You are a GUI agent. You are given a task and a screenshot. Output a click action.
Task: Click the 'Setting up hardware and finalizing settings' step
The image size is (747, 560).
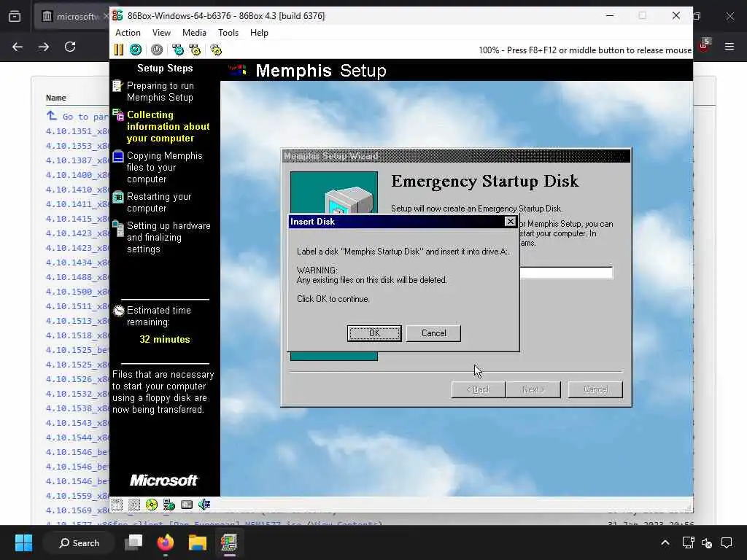point(169,237)
